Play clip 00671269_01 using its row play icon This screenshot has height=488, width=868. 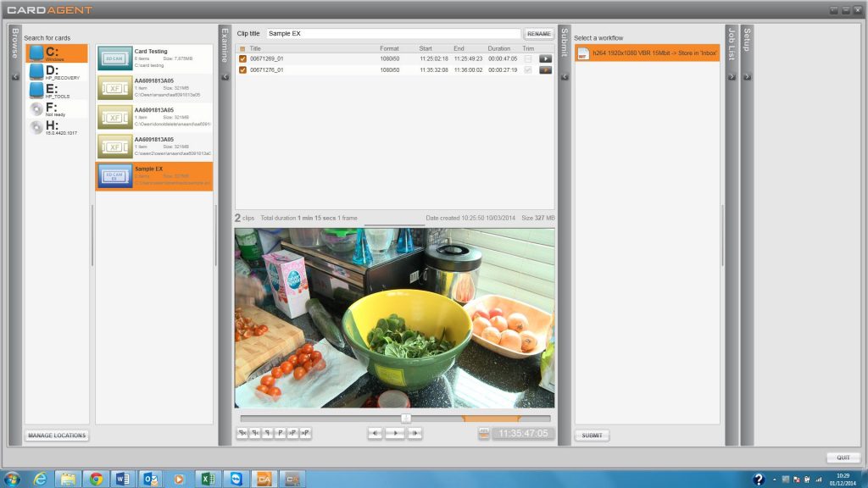pyautogui.click(x=545, y=58)
